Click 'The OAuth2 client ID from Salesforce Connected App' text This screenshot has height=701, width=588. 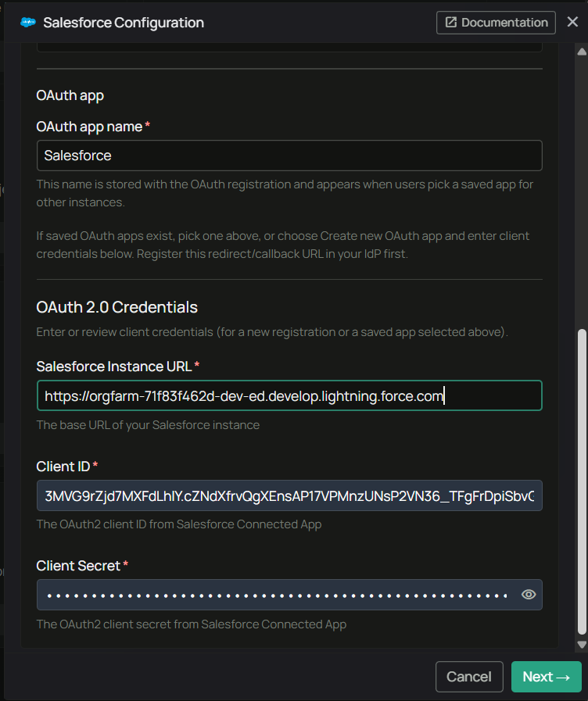(179, 524)
